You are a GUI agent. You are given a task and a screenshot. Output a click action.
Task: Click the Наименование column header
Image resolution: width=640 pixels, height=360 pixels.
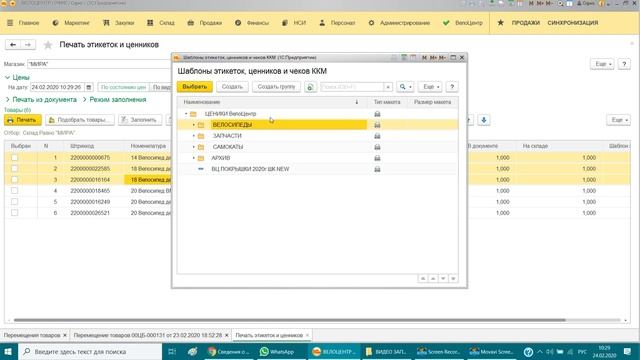(273, 102)
